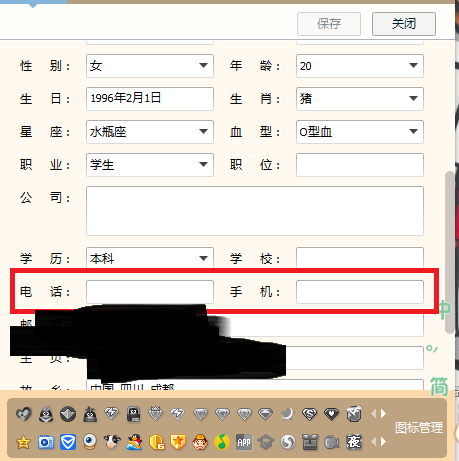Open 图标管理 icon management

[x=419, y=428]
